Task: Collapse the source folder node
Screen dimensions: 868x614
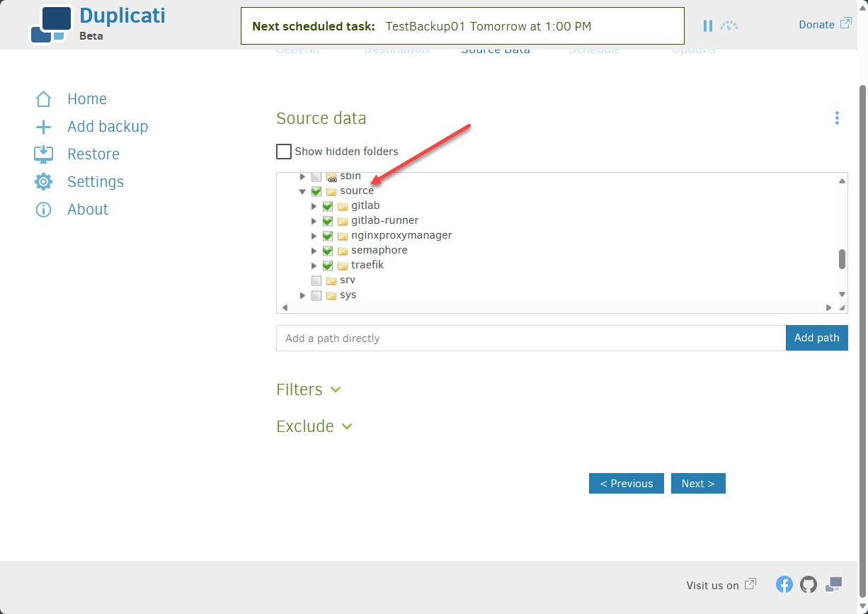Action: 302,191
